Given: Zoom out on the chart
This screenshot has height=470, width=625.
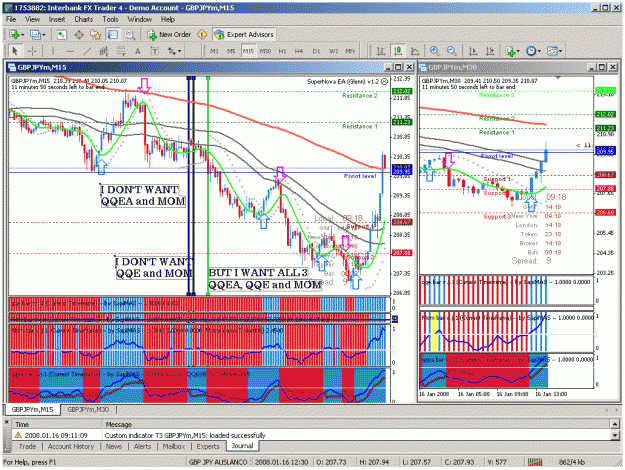Looking at the screenshot, I should [x=452, y=51].
